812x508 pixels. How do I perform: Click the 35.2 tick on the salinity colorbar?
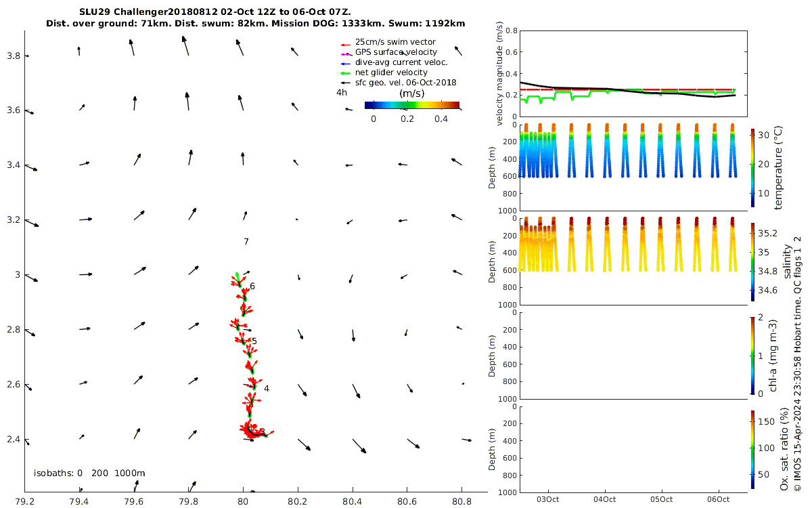tap(768, 234)
